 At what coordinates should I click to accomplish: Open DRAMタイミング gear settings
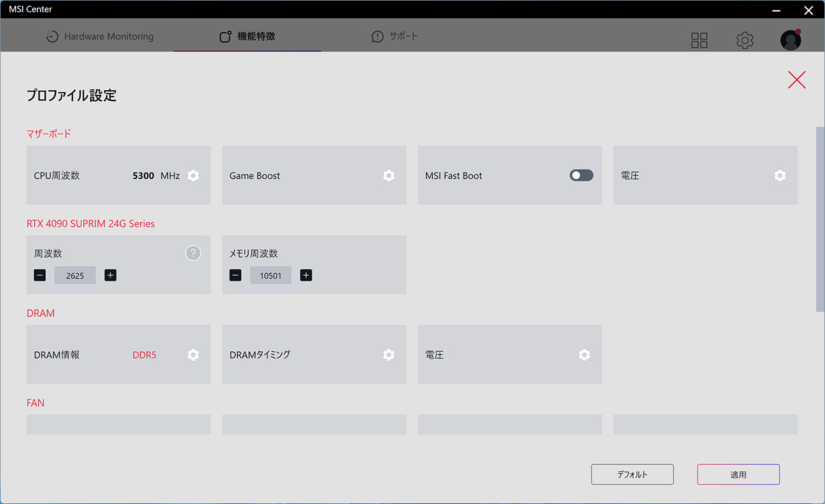pyautogui.click(x=389, y=354)
